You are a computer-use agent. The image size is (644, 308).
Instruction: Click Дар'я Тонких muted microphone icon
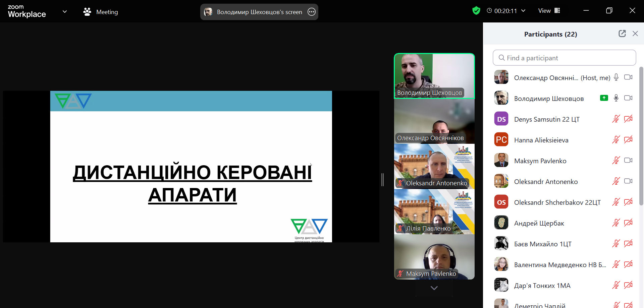pos(616,285)
